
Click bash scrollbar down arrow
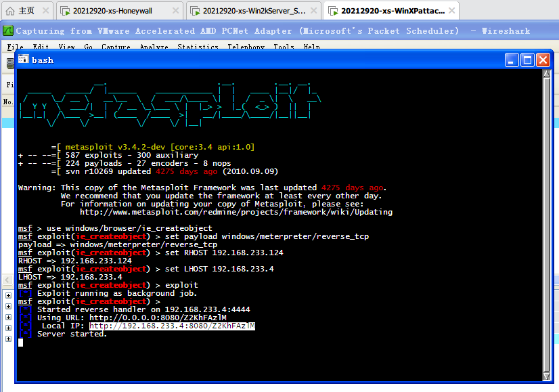(547, 376)
